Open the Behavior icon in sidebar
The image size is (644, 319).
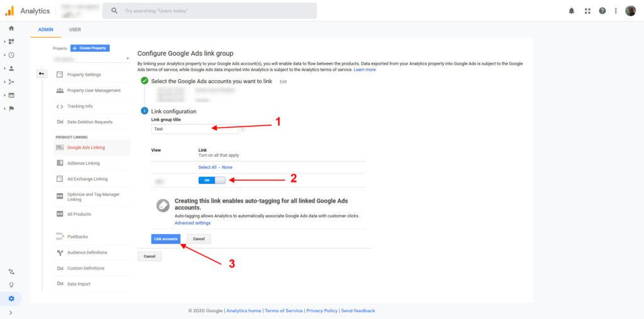(x=11, y=95)
